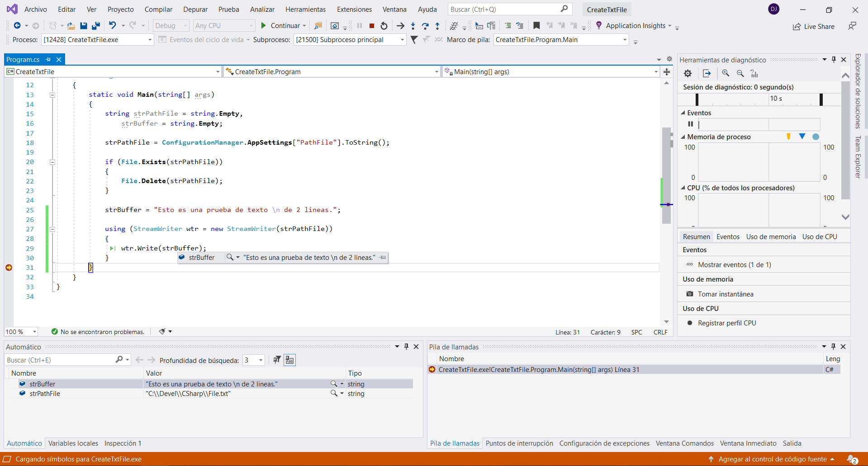Open the Depurar menu

pyautogui.click(x=195, y=9)
